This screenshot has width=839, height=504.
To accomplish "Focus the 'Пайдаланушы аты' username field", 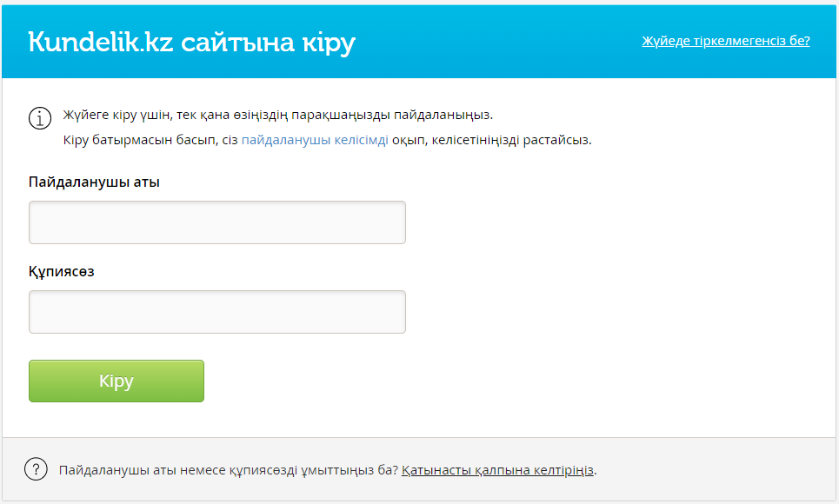I will tap(217, 222).
